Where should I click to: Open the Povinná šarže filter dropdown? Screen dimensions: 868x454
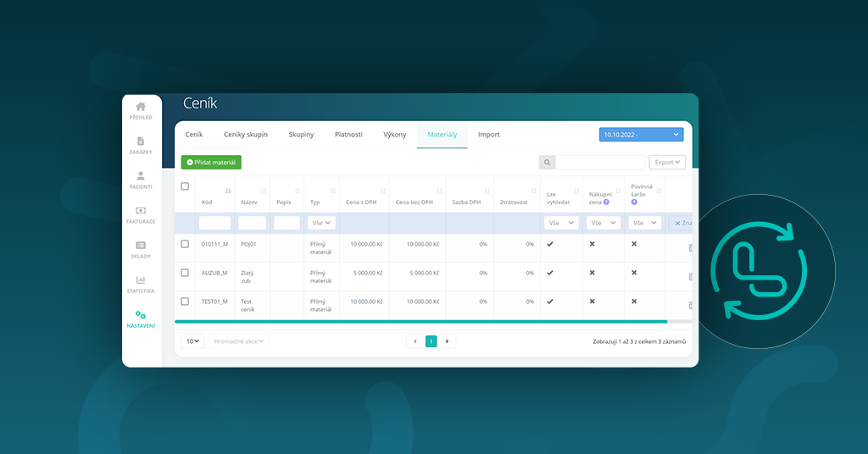tap(645, 223)
